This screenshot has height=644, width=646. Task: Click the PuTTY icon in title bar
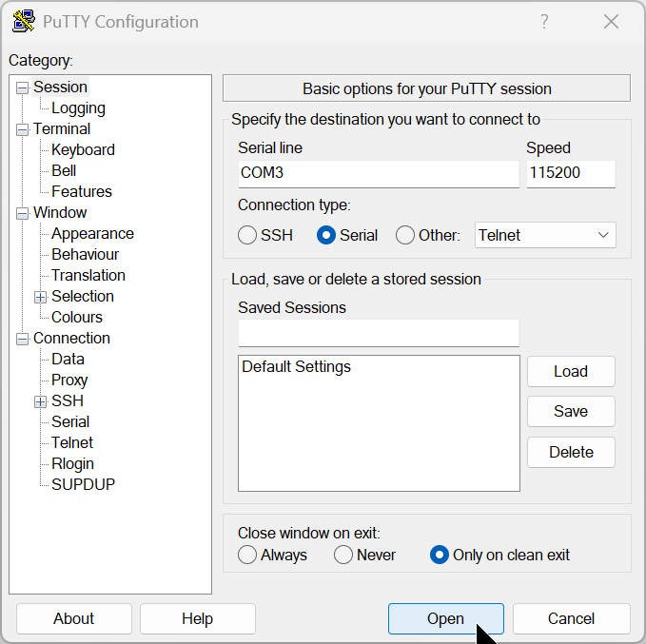click(23, 21)
